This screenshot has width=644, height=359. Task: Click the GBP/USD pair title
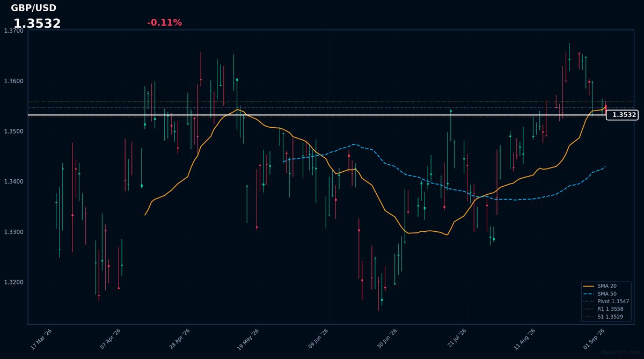(x=33, y=8)
